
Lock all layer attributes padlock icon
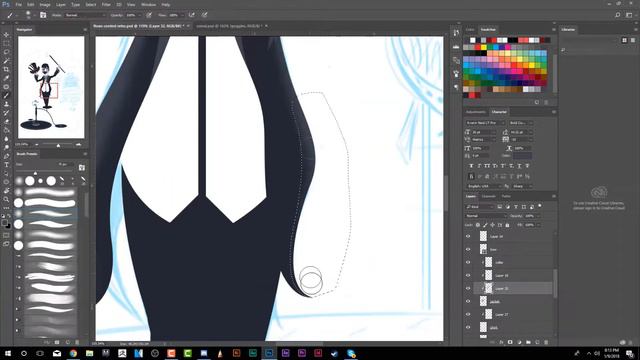(x=507, y=225)
